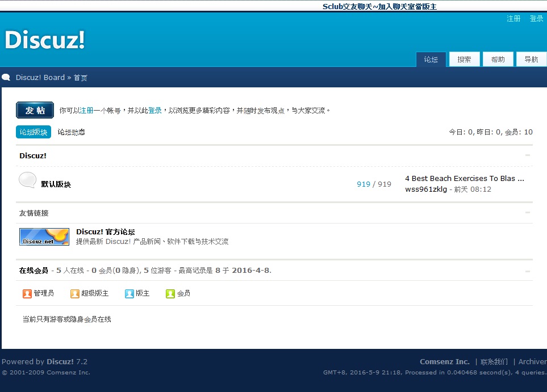The width and height of the screenshot is (547, 392).
Task: Click the 今日: 0, 昨日: 0, 会员: 10 stats text
Action: 491,132
